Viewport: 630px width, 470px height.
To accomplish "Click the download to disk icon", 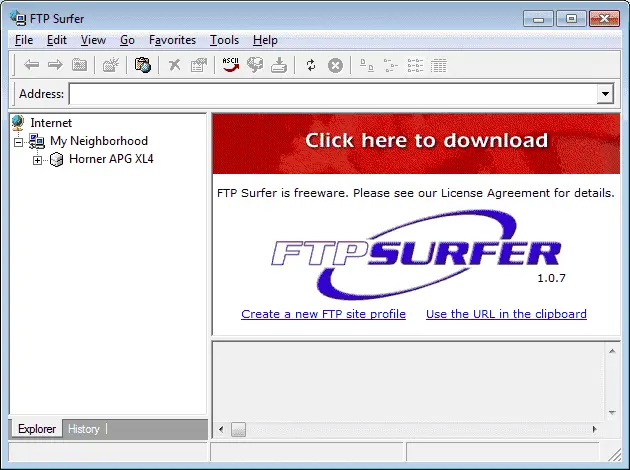I will click(x=279, y=65).
